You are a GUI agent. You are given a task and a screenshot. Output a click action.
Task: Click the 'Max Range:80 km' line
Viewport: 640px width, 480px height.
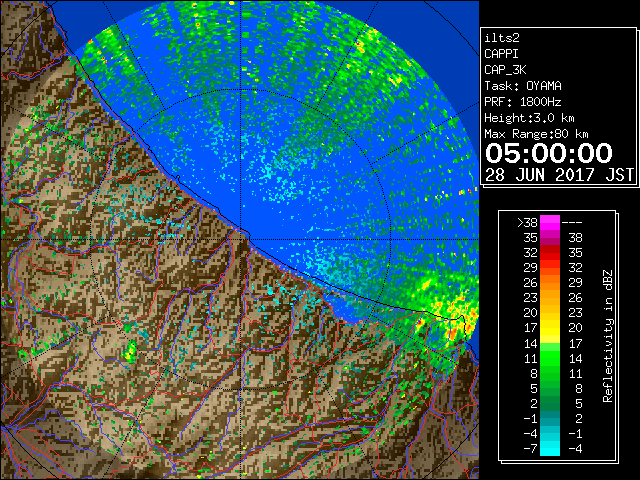pyautogui.click(x=536, y=134)
